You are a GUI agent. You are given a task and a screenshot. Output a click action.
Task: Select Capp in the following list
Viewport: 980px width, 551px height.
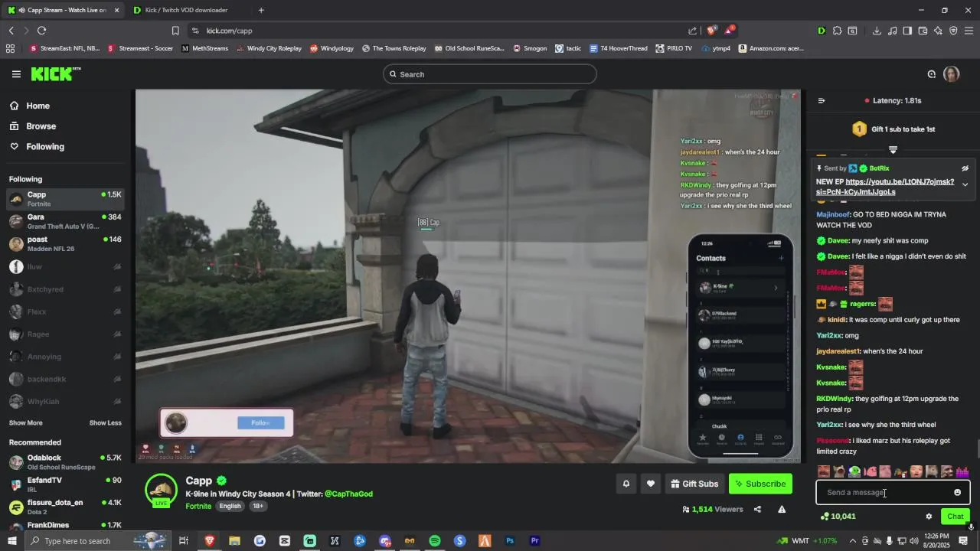tap(65, 199)
